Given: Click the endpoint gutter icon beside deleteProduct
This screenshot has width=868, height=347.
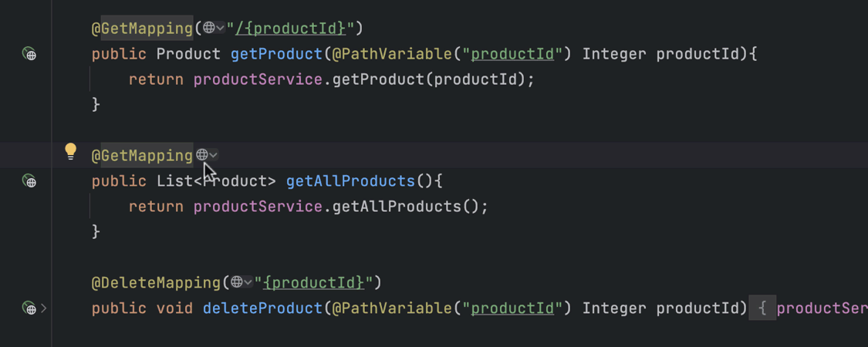Looking at the screenshot, I should click(29, 308).
